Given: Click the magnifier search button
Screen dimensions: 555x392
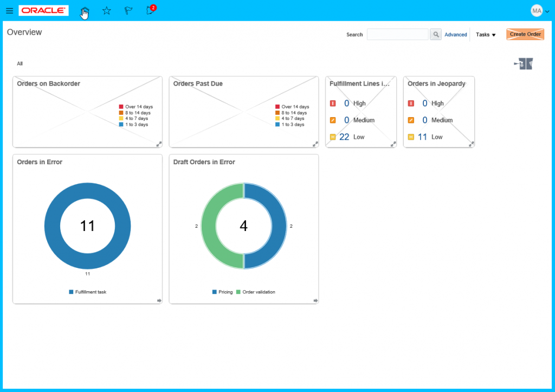Looking at the screenshot, I should (435, 35).
